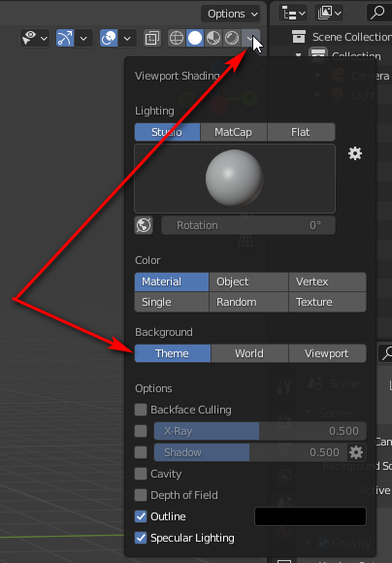392x563 pixels.
Task: Adjust the Rotation value field
Action: click(248, 225)
